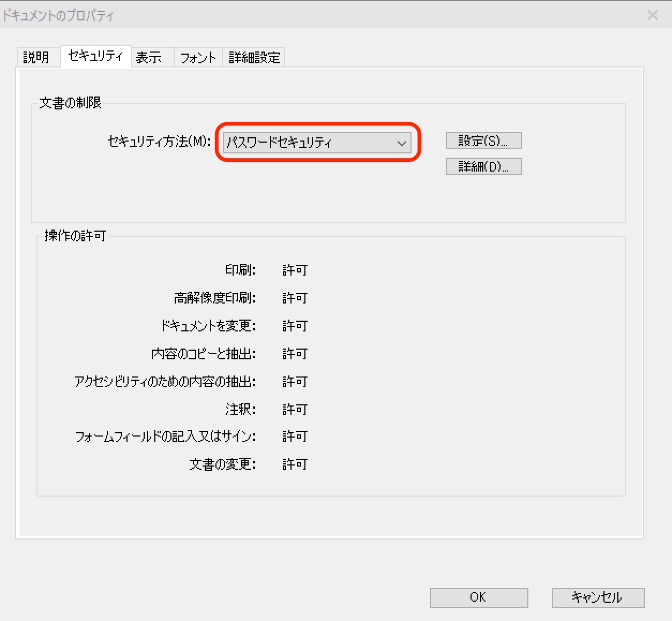Click the 詳細(D)... button
The width and height of the screenshot is (672, 621).
483,166
